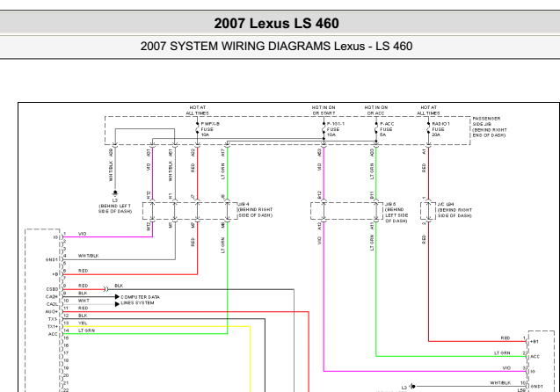560x392 pixels.
Task: Click the TX1+ pin label
Action: 53,327
